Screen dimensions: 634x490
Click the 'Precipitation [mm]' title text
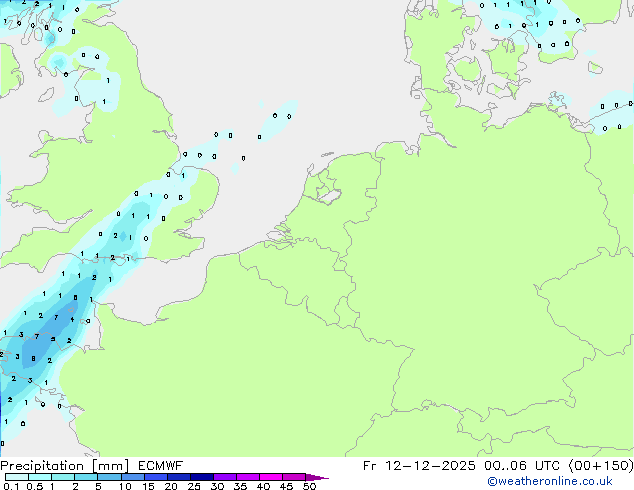(x=65, y=466)
